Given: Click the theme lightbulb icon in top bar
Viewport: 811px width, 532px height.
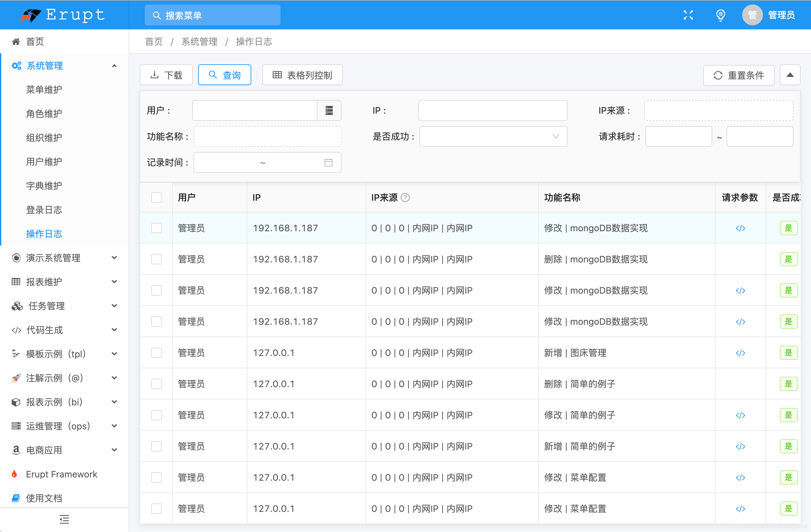Looking at the screenshot, I should (720, 15).
